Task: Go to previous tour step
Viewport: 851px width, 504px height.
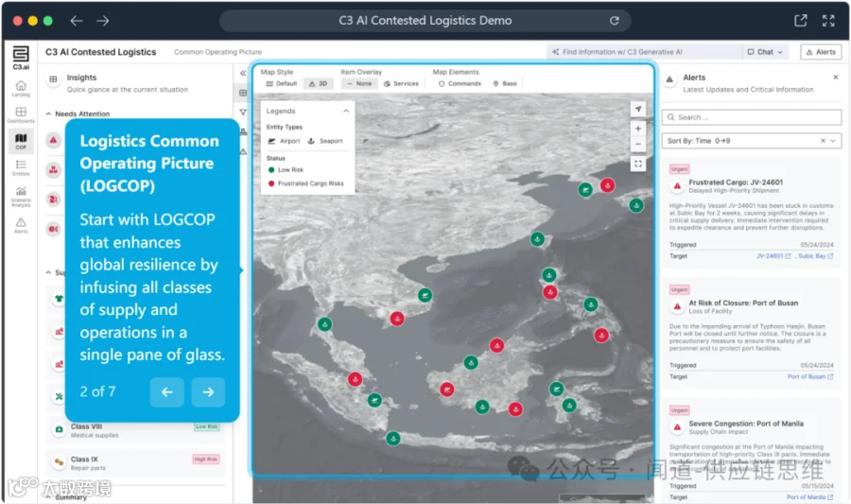Action: tap(167, 391)
